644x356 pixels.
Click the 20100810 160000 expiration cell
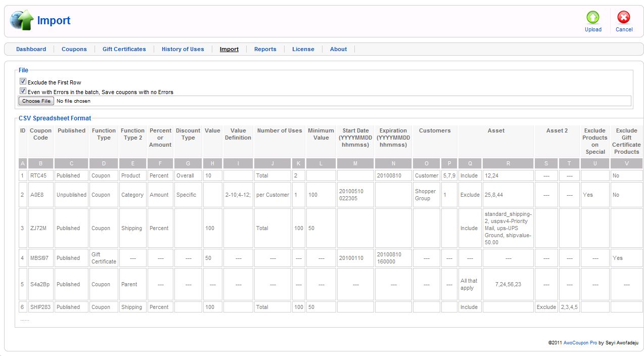click(393, 258)
